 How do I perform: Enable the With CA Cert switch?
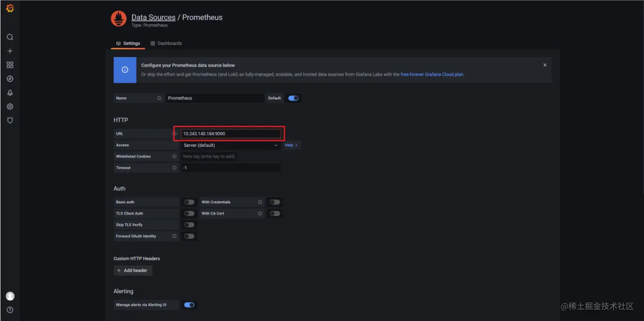(275, 213)
